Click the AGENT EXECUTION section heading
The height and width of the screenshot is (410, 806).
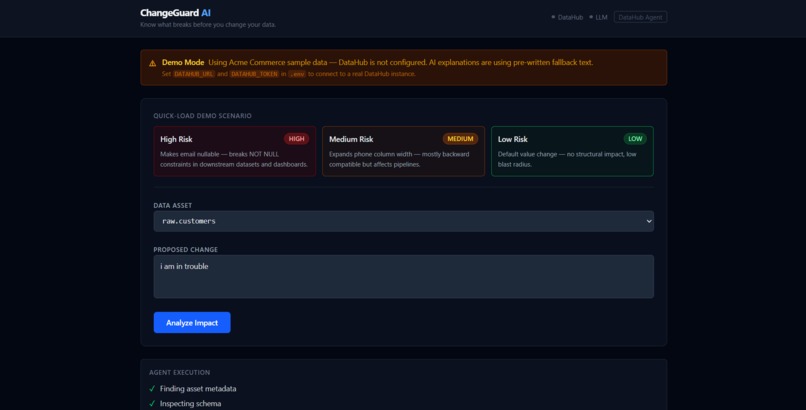[179, 372]
